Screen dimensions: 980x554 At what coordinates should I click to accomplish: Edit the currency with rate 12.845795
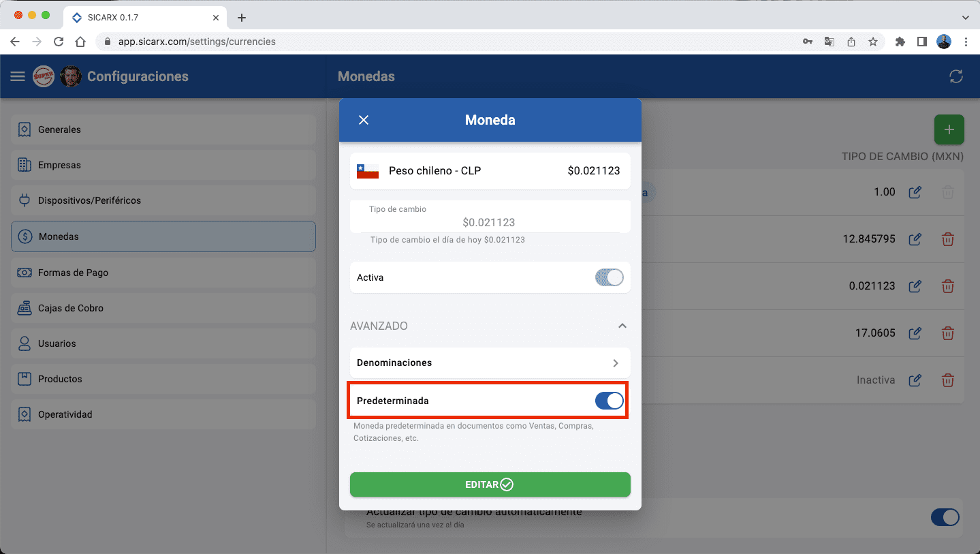915,239
